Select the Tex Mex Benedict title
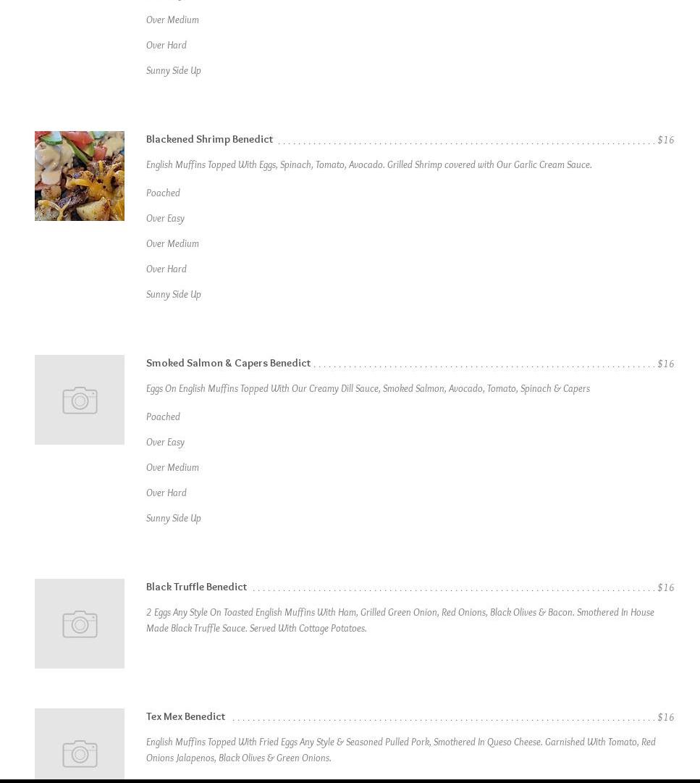This screenshot has width=700, height=783. pos(185,716)
